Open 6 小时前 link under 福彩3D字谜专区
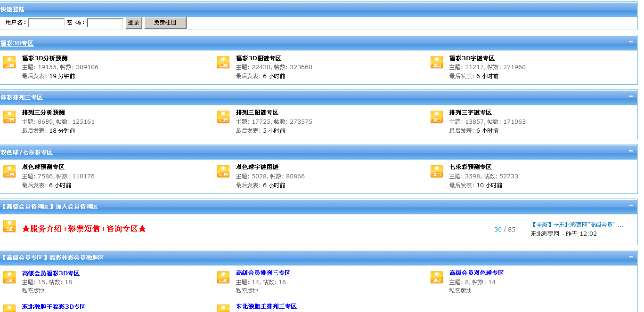Image resolution: width=644 pixels, height=312 pixels. coord(488,76)
